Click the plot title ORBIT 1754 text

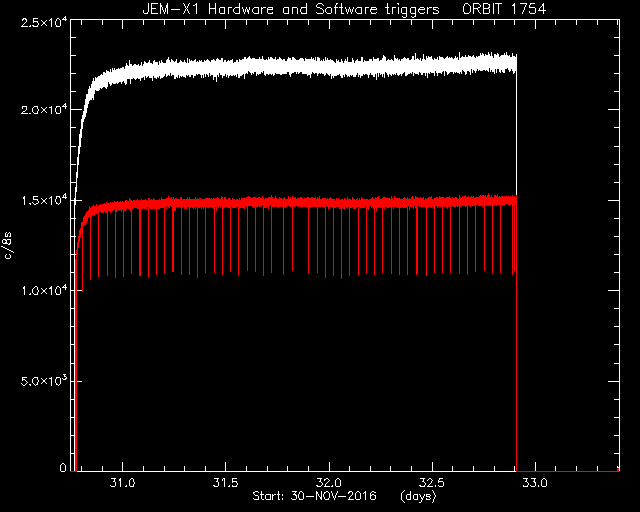[x=504, y=9]
